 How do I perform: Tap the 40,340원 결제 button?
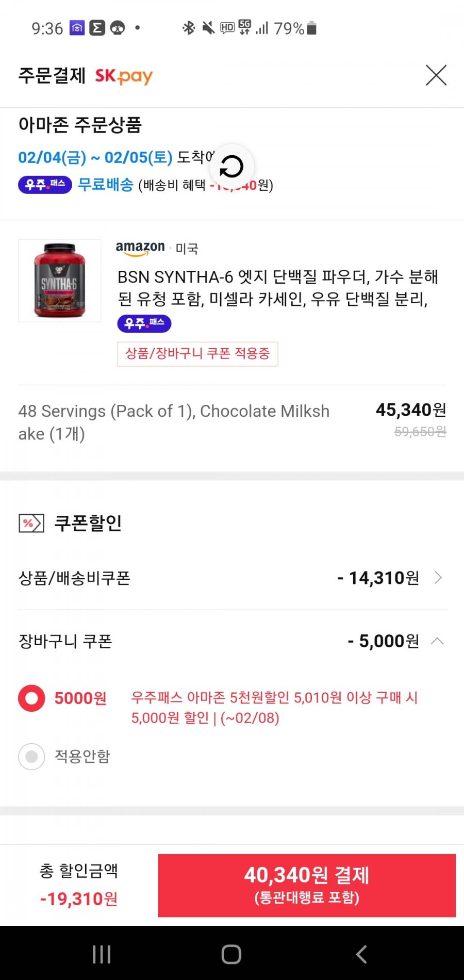pyautogui.click(x=307, y=885)
